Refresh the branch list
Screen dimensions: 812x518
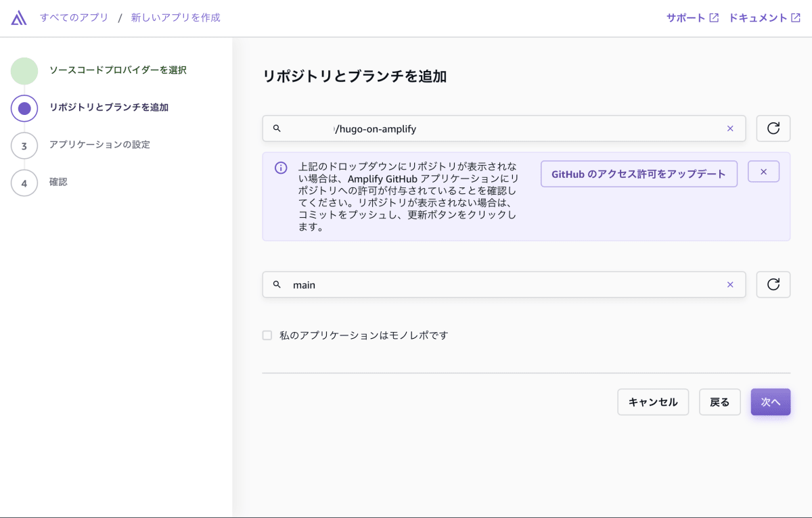coord(773,284)
